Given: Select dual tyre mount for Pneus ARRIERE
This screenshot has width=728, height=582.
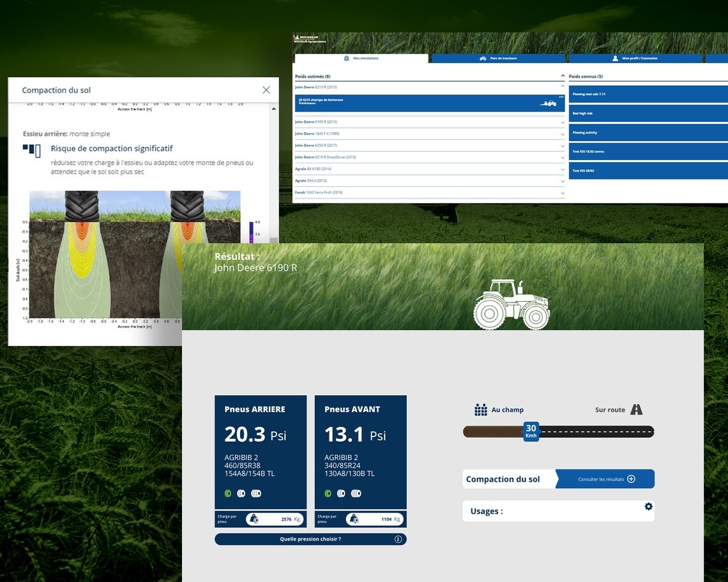Looking at the screenshot, I should [x=241, y=493].
